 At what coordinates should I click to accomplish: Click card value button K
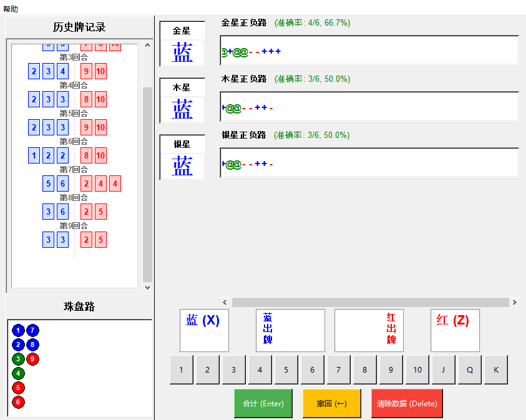coord(495,369)
